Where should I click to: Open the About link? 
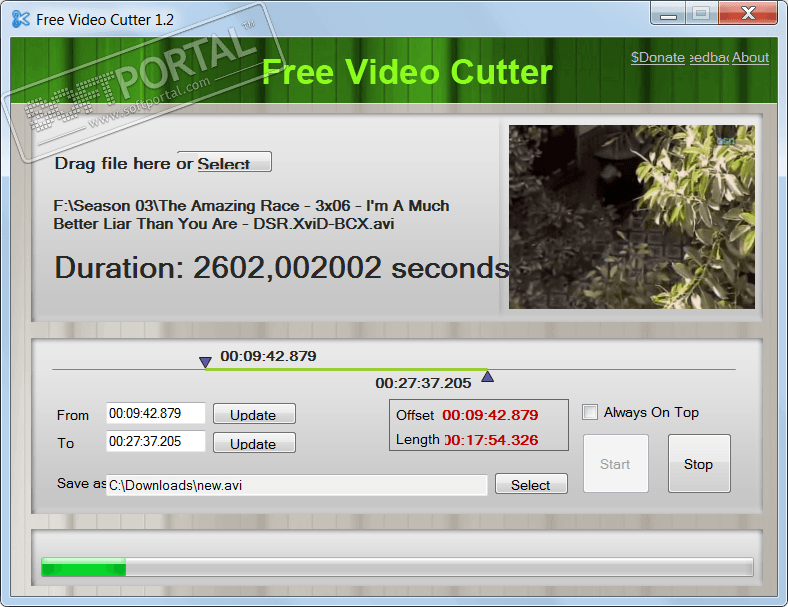pyautogui.click(x=750, y=57)
